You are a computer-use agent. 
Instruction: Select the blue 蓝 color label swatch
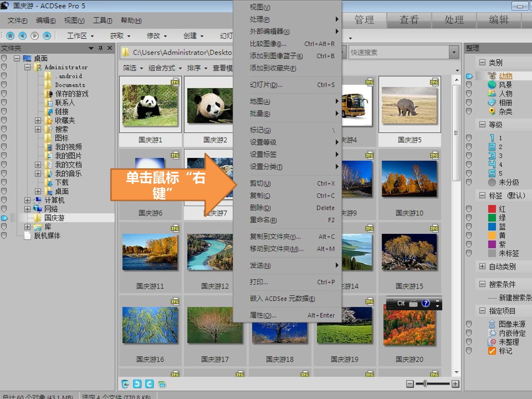[x=492, y=226]
